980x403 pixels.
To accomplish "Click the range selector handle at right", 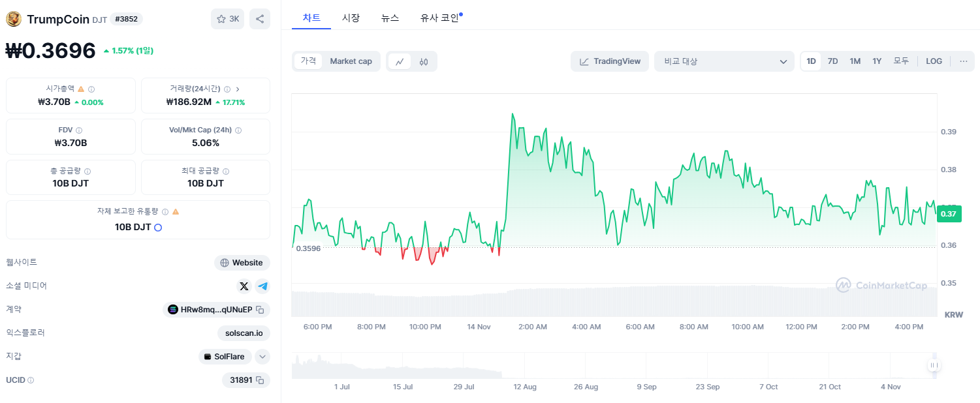I will (x=934, y=365).
